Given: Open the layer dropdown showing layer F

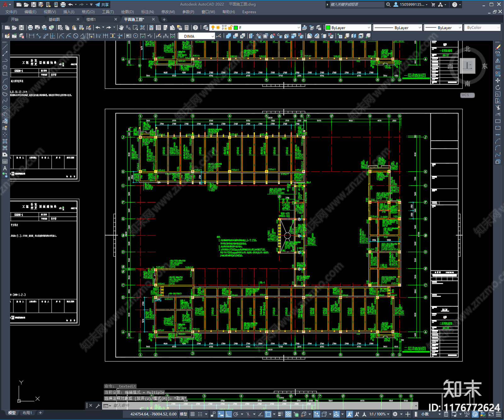Looking at the screenshot, I should coord(255,28).
